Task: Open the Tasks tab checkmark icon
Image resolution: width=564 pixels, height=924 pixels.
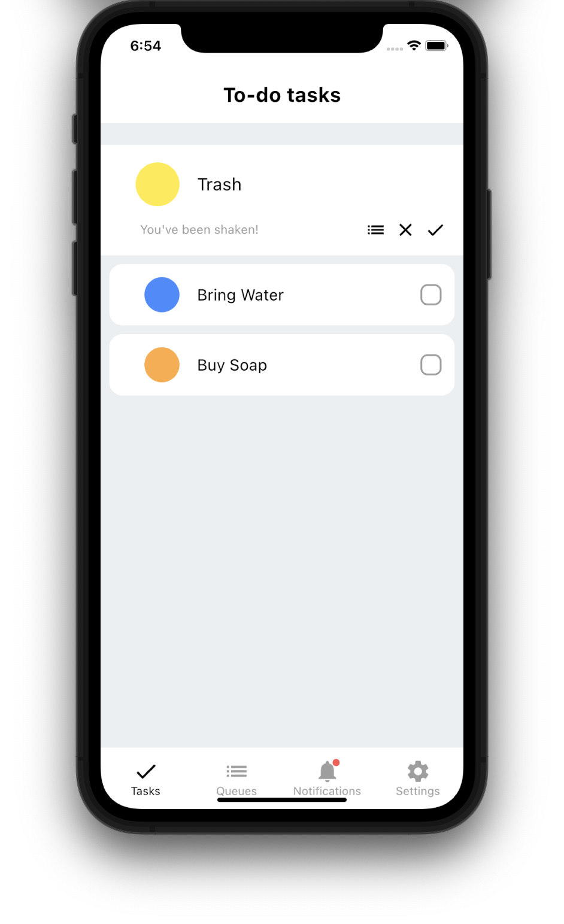Action: click(145, 771)
